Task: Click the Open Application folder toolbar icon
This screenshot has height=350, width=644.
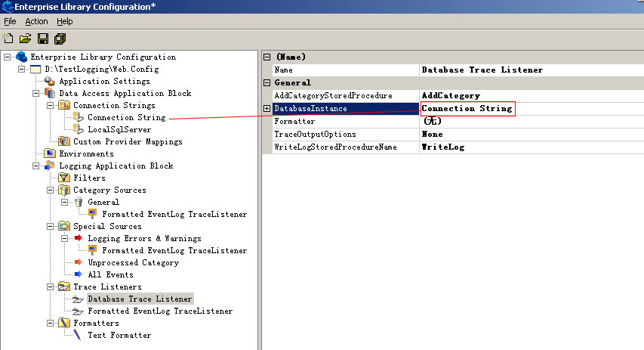Action: [x=25, y=39]
